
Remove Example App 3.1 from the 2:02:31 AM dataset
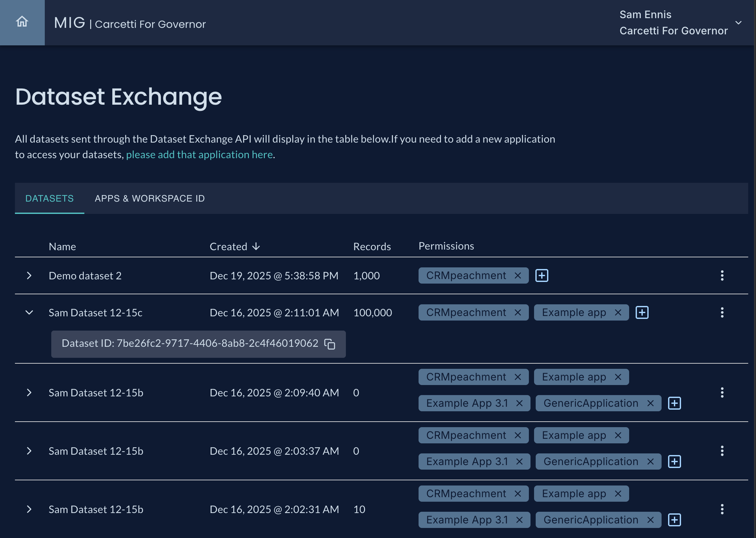[519, 520]
